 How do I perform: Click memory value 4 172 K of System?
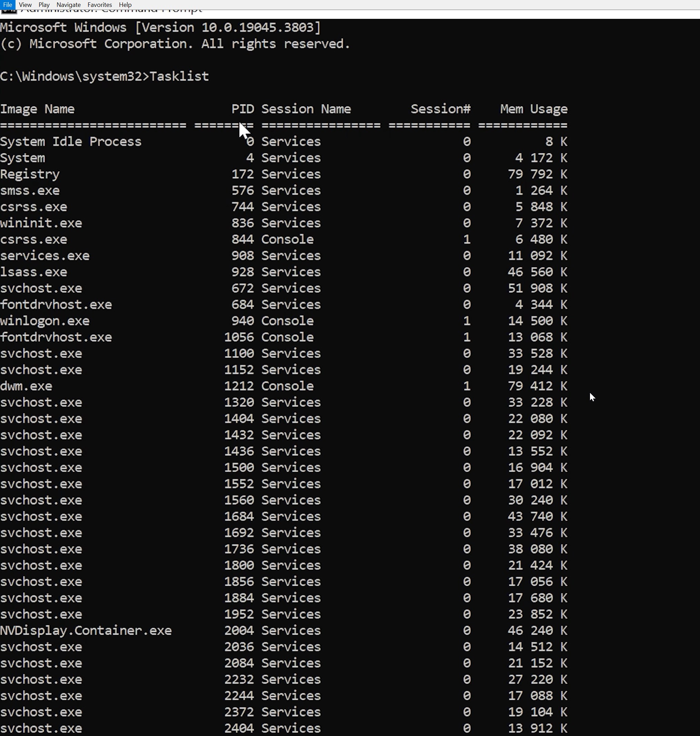(541, 158)
